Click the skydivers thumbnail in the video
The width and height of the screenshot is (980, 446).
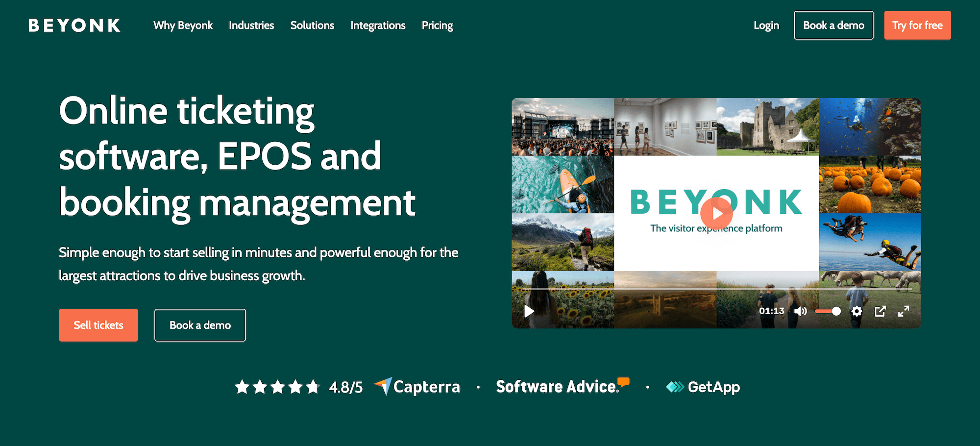coord(870,242)
